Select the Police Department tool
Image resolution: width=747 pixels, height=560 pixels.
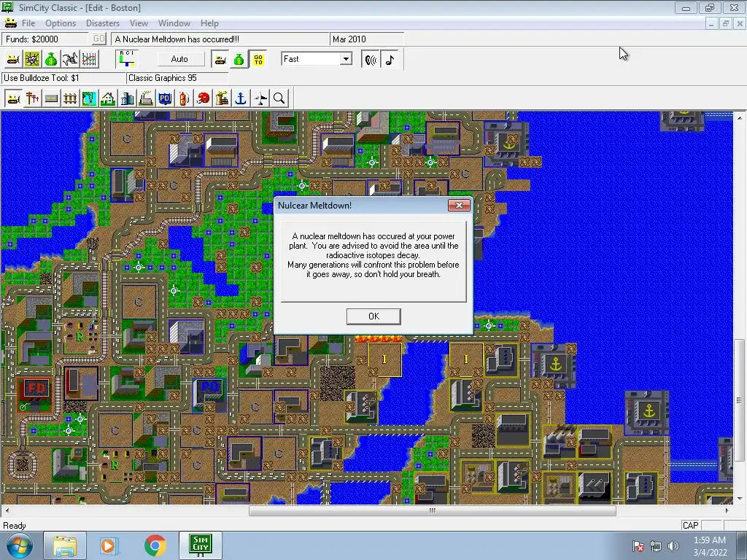[165, 98]
